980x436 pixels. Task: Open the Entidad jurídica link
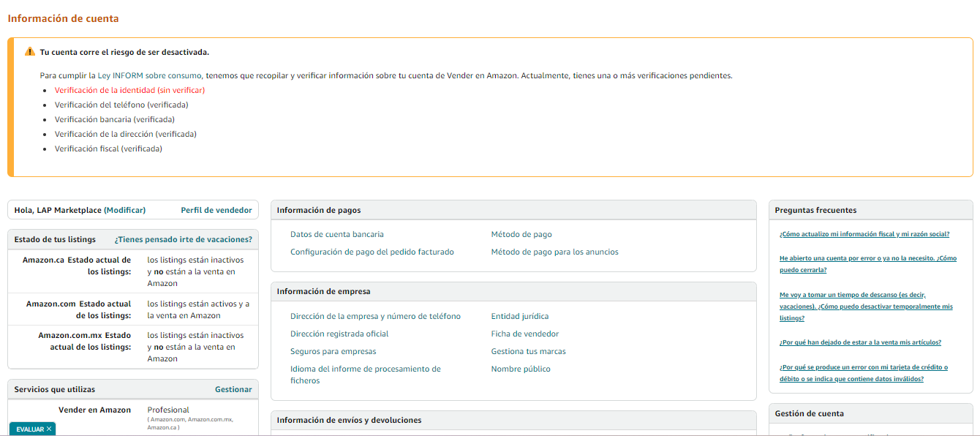point(520,316)
